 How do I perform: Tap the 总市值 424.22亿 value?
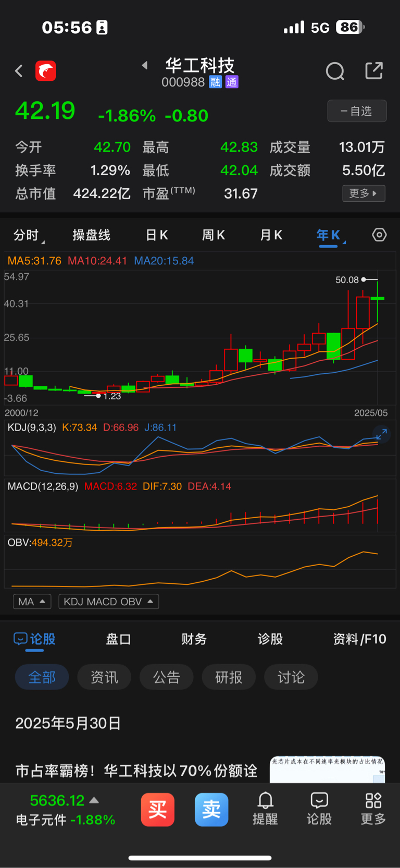pos(102,193)
